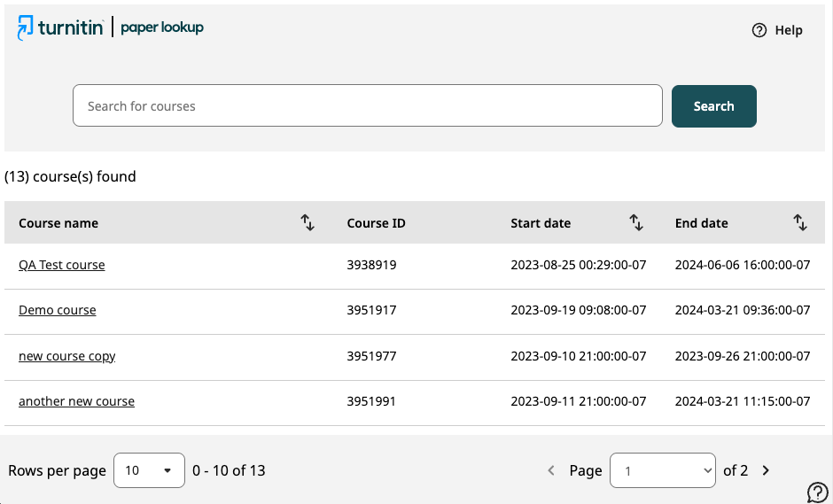Image resolution: width=833 pixels, height=504 pixels.
Task: Expand the Rows per page dropdown
Action: 149,470
